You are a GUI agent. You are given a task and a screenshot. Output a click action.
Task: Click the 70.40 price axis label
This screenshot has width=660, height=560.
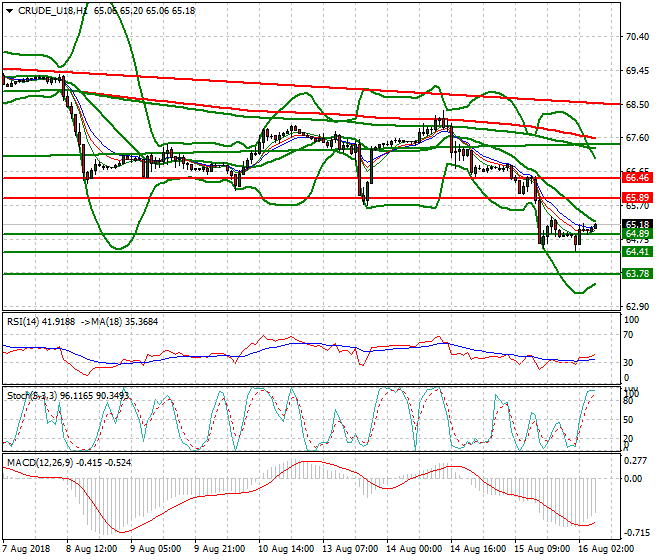tap(637, 37)
